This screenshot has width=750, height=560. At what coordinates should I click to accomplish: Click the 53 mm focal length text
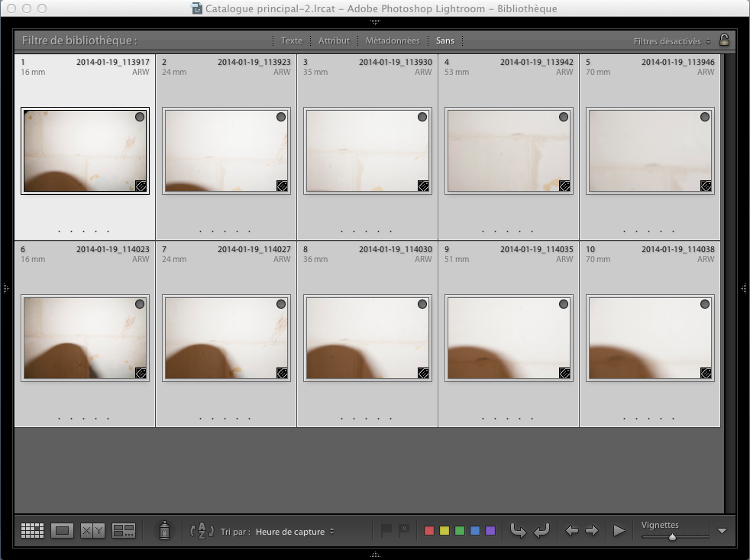click(x=457, y=72)
